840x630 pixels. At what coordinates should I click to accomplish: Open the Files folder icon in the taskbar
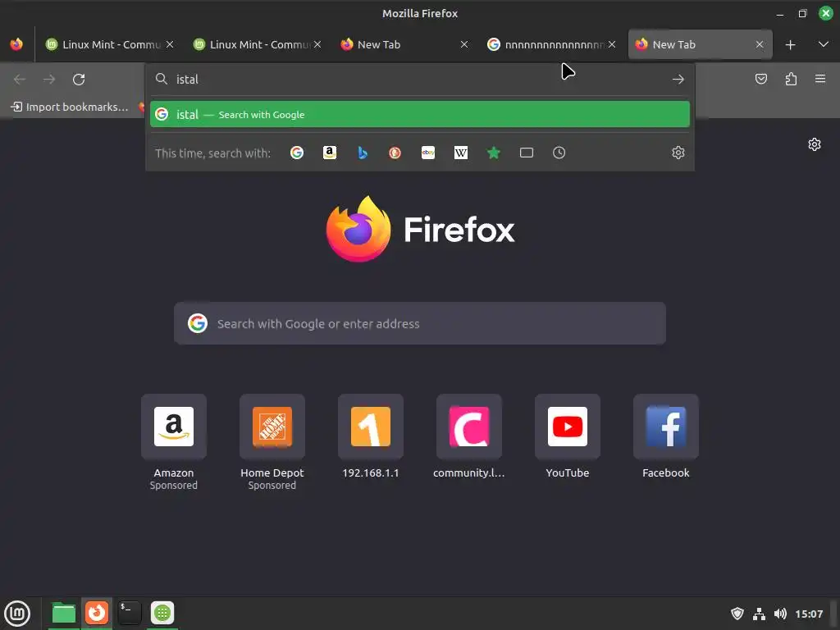click(64, 613)
